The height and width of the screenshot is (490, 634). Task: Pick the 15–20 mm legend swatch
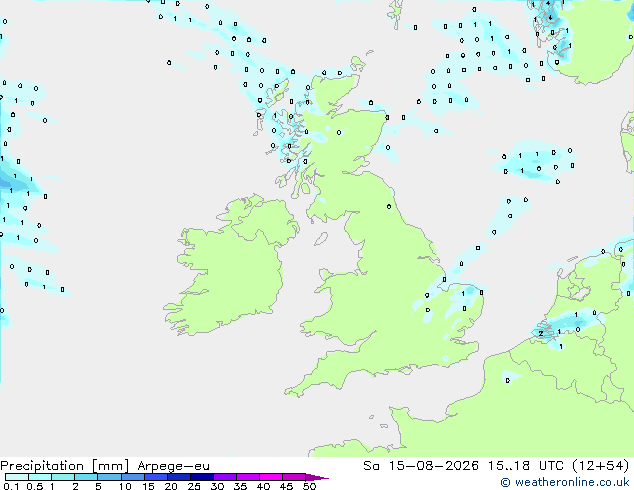coord(155,477)
